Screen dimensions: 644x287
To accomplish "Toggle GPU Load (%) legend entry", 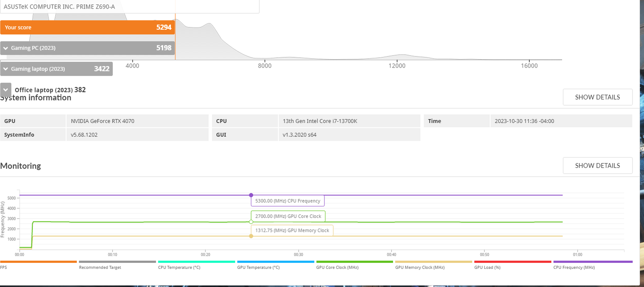I will (513, 265).
